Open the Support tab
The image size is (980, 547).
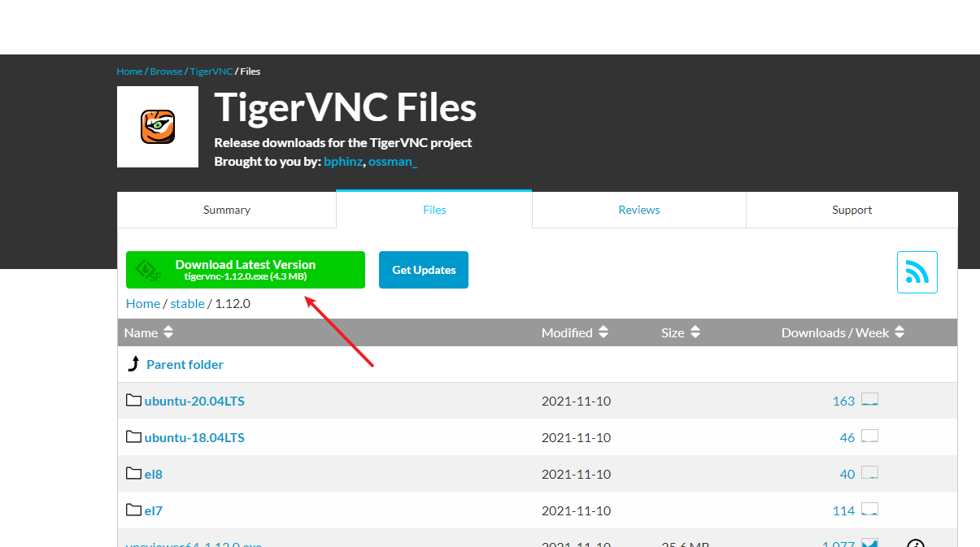852,210
